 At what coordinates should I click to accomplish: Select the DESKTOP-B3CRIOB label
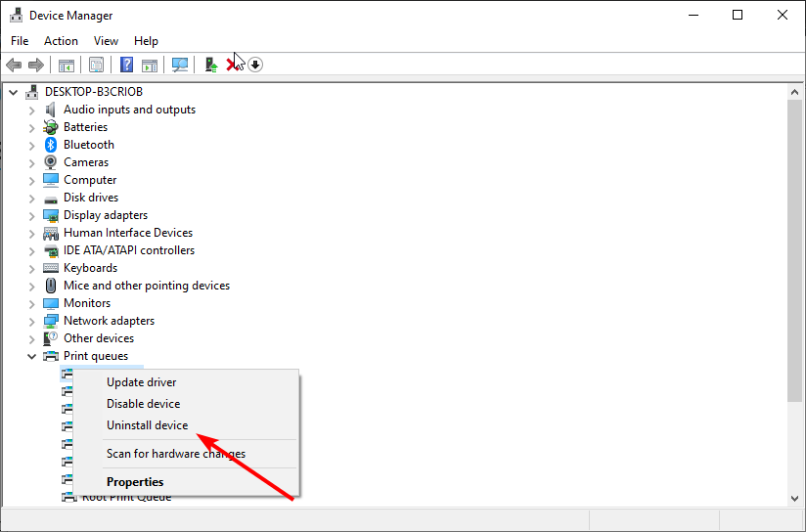[x=94, y=92]
